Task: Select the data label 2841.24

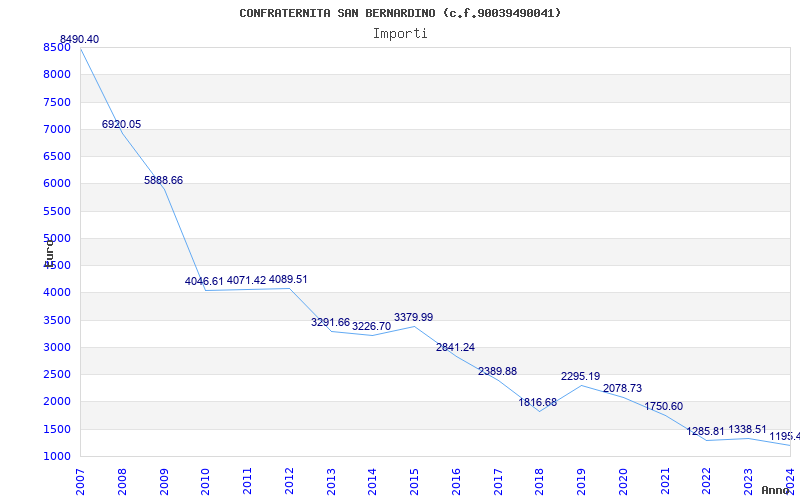Action: [455, 347]
